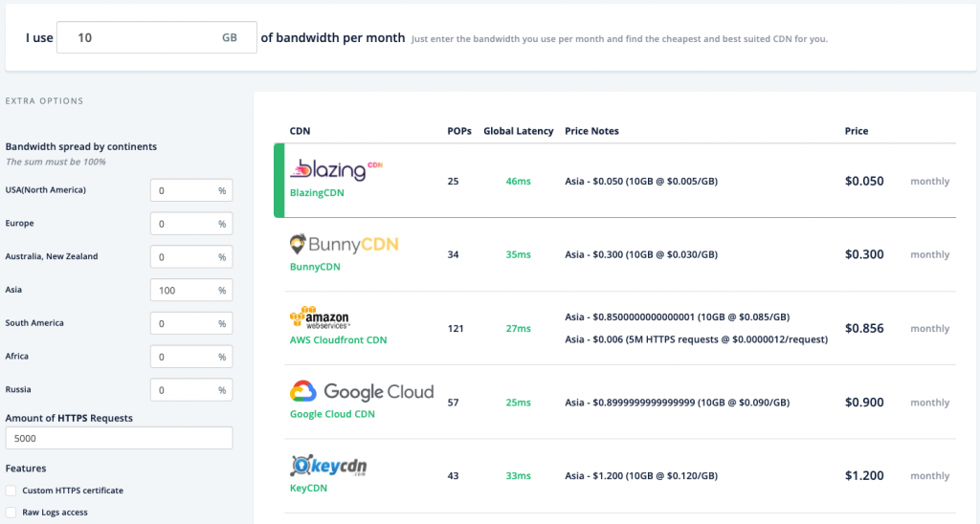
Task: Select the Europe percentage field
Action: pyautogui.click(x=191, y=224)
